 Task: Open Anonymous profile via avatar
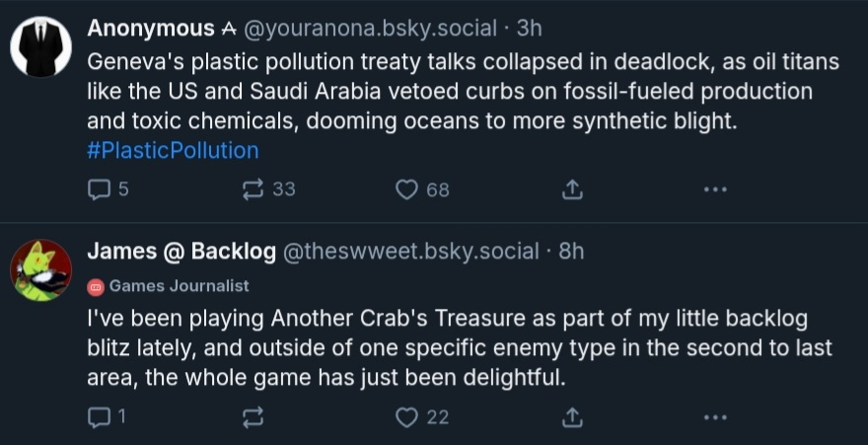40,46
